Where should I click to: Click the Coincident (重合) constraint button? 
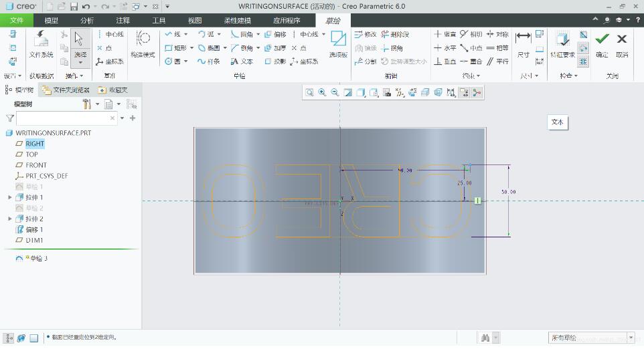471,61
